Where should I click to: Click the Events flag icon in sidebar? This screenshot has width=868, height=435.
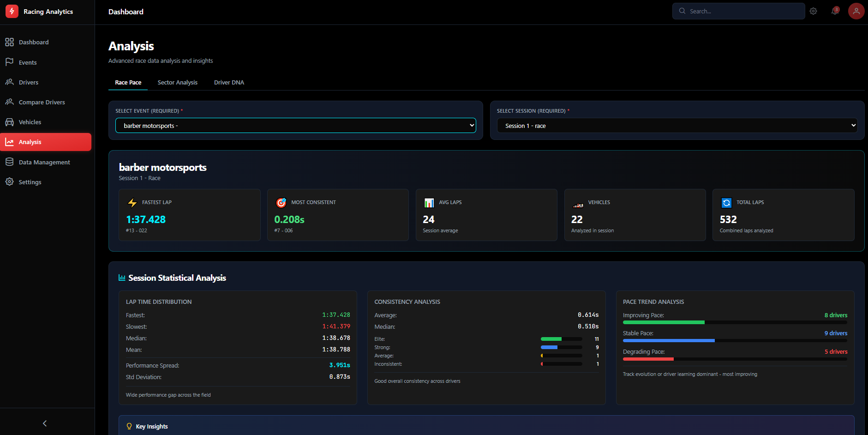pyautogui.click(x=9, y=62)
